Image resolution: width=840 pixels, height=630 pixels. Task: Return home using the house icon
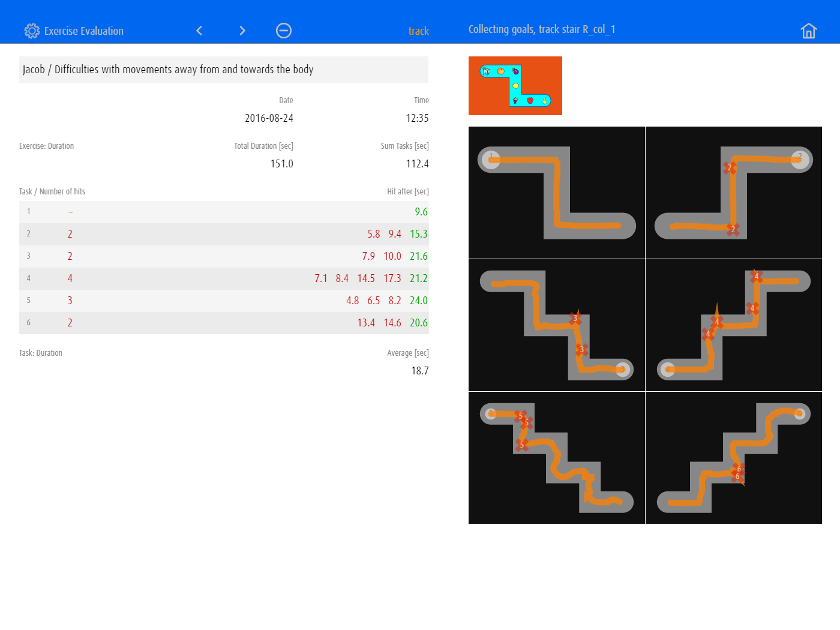pos(808,31)
